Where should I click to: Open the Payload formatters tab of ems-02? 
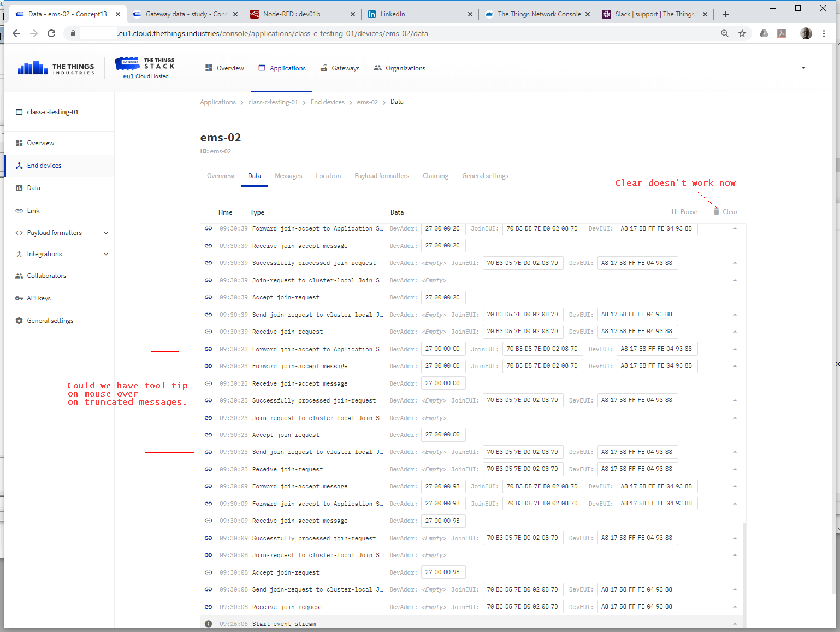coord(382,175)
